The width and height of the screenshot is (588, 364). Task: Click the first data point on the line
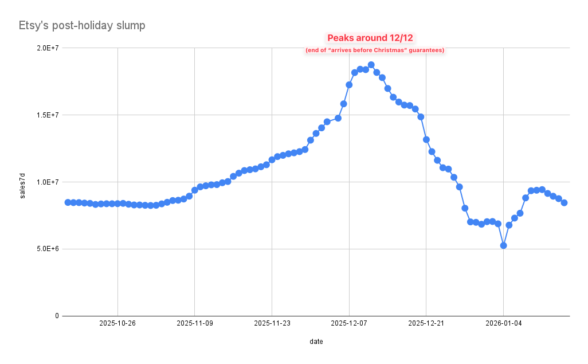68,202
